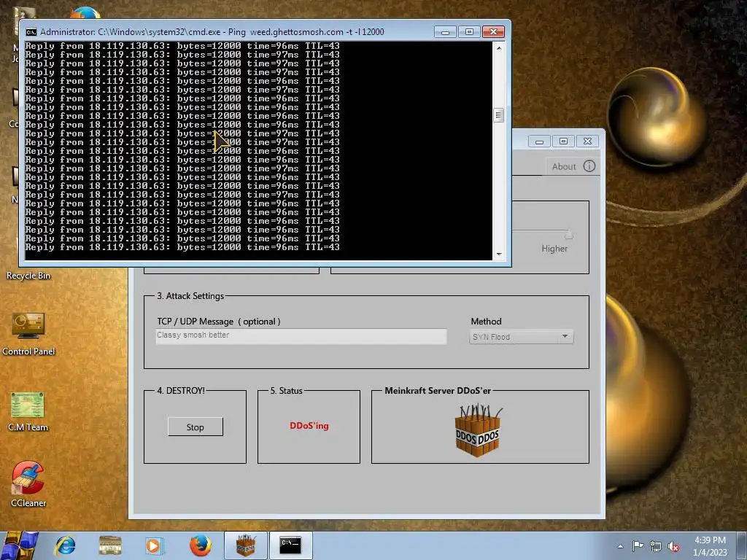Image resolution: width=747 pixels, height=560 pixels.
Task: Click the cmd window scroll-up arrow
Action: [x=499, y=48]
